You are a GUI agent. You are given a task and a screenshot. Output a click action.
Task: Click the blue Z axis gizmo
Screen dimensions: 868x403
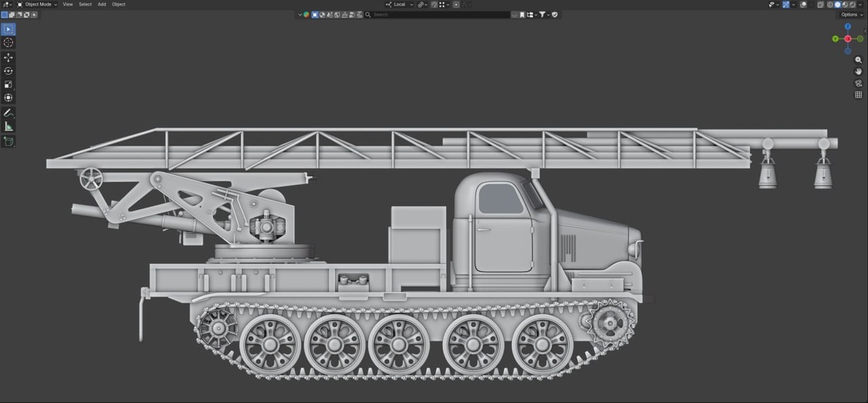(848, 27)
